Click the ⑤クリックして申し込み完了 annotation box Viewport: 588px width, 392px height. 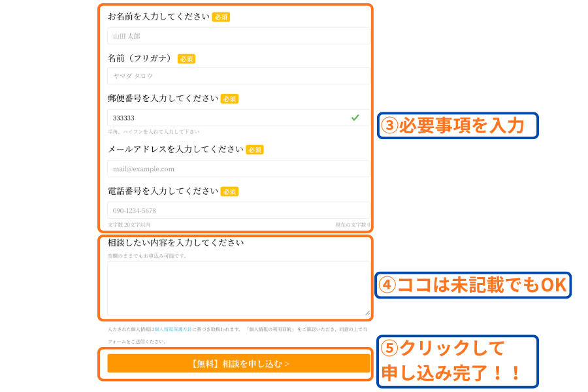coord(457,361)
